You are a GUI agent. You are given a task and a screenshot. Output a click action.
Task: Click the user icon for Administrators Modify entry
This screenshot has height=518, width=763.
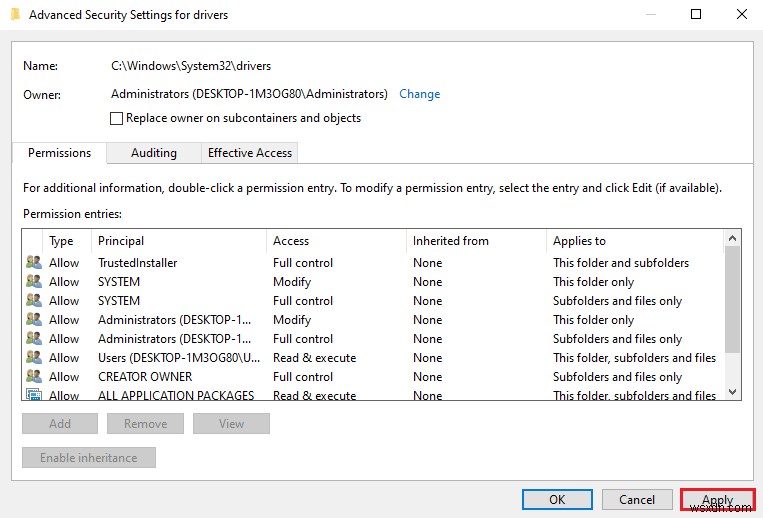(34, 320)
